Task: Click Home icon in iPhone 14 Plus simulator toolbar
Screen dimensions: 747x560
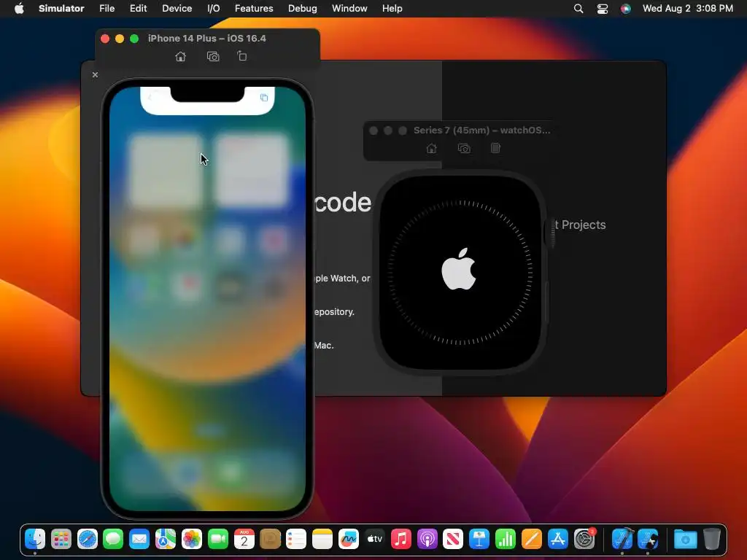Action: (180, 57)
